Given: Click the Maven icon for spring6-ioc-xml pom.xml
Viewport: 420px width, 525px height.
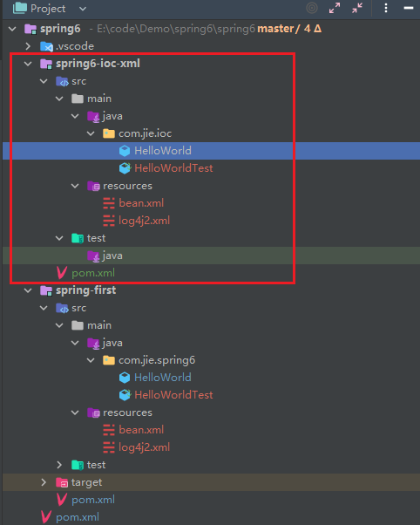Looking at the screenshot, I should point(62,273).
